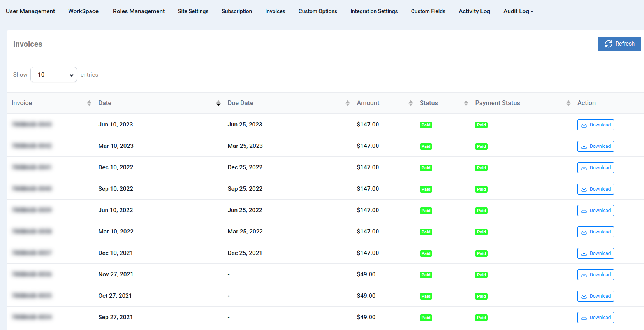Sort by Amount column

click(384, 103)
